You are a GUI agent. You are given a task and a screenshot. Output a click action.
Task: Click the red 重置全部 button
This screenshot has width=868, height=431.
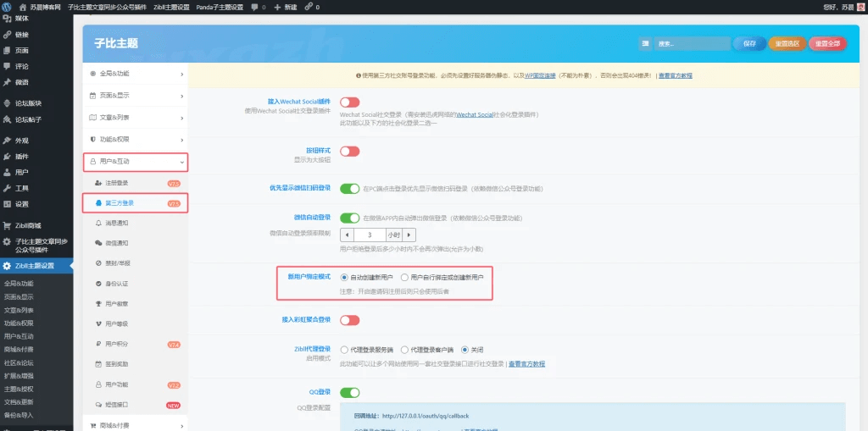pyautogui.click(x=827, y=44)
